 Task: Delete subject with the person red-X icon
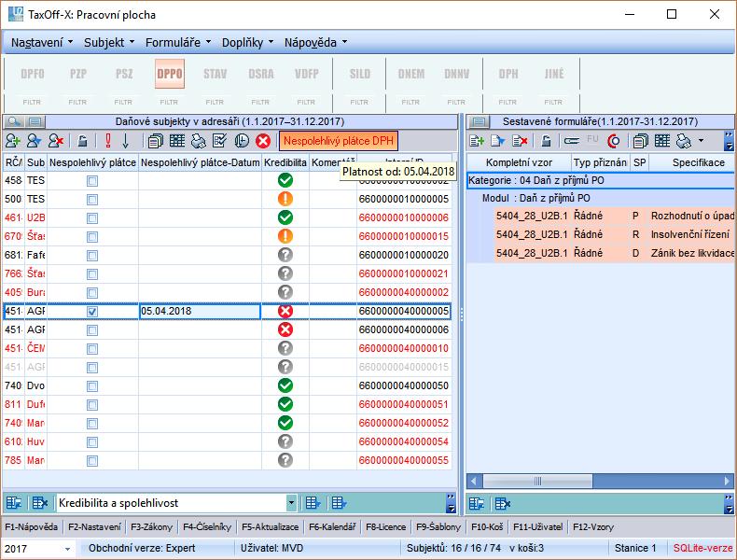(56, 141)
